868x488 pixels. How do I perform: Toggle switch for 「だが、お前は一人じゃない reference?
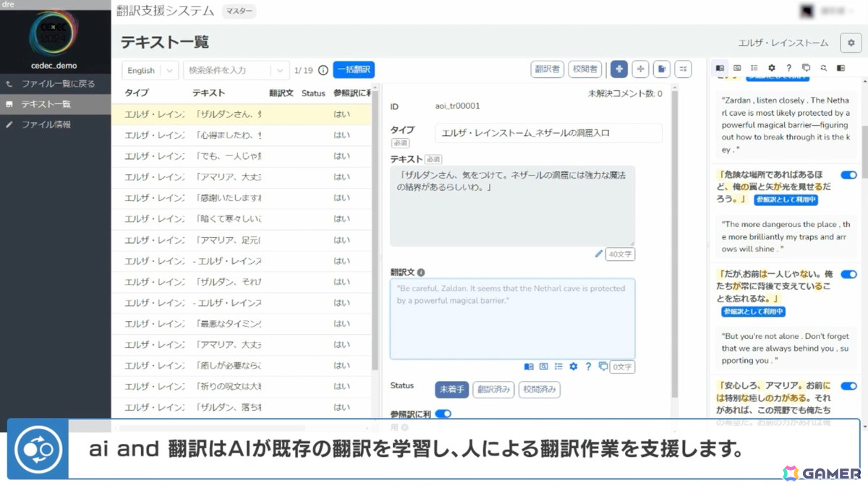coord(848,275)
